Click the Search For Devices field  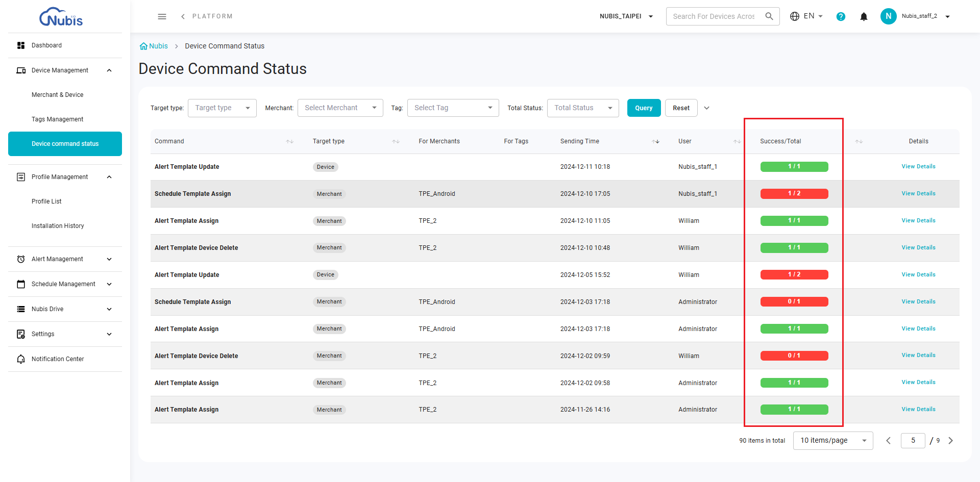point(714,16)
